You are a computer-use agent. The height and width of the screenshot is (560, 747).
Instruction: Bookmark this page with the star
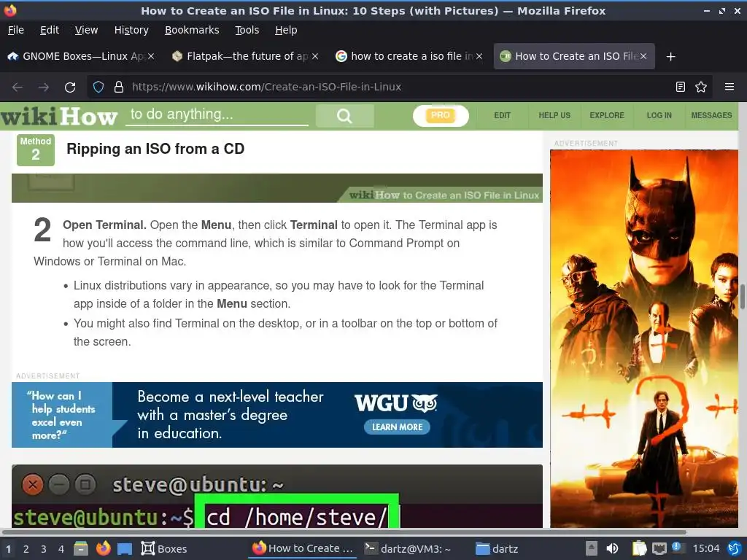pyautogui.click(x=701, y=87)
